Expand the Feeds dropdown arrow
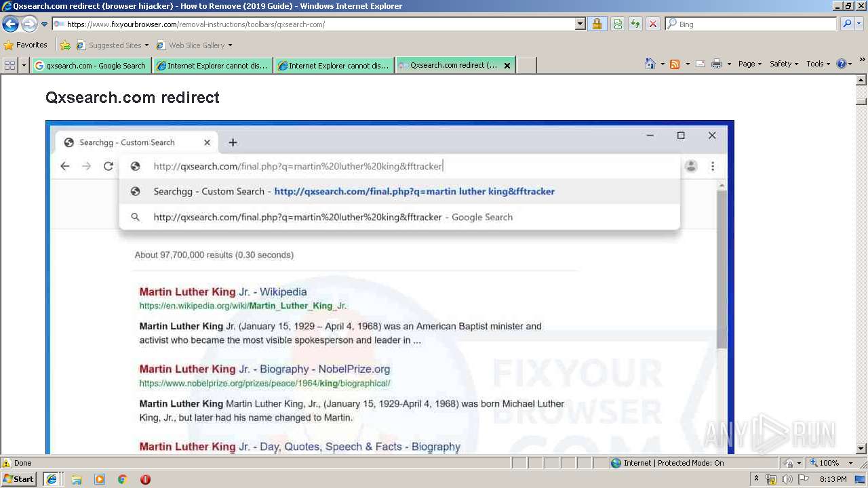868x488 pixels. coord(688,64)
